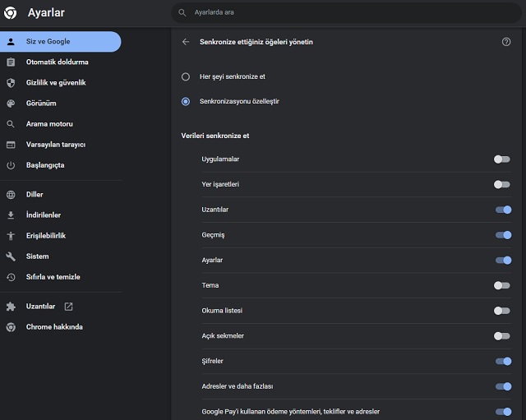Open the Uzantılar page link
Viewport: 526px width, 420px height.
[x=60, y=307]
